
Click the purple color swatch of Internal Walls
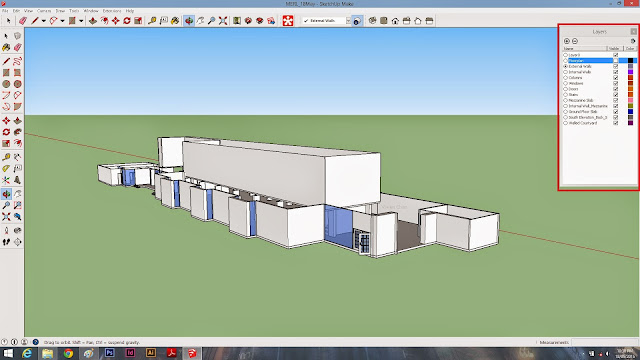[x=630, y=72]
